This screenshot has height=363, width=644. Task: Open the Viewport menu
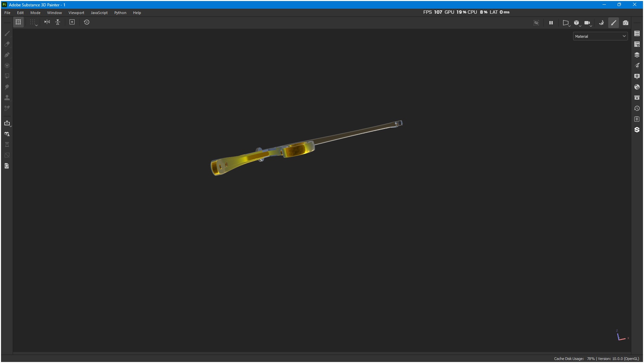[76, 13]
